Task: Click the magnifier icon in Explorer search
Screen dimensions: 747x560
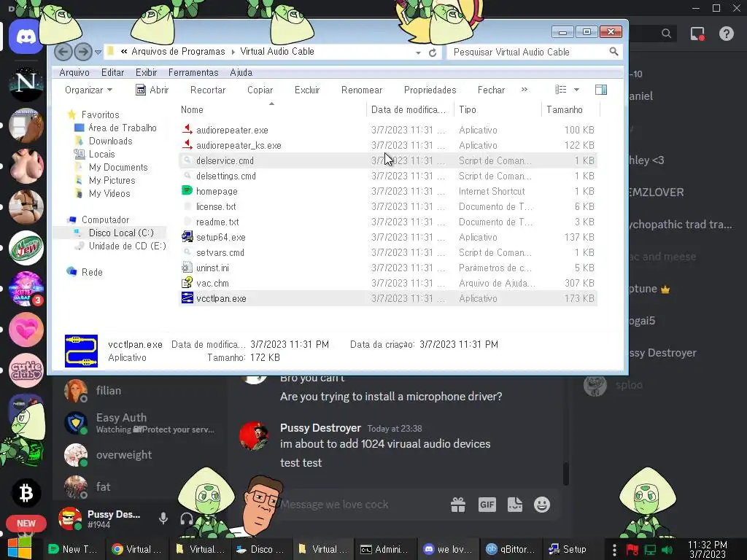Action: click(x=614, y=52)
